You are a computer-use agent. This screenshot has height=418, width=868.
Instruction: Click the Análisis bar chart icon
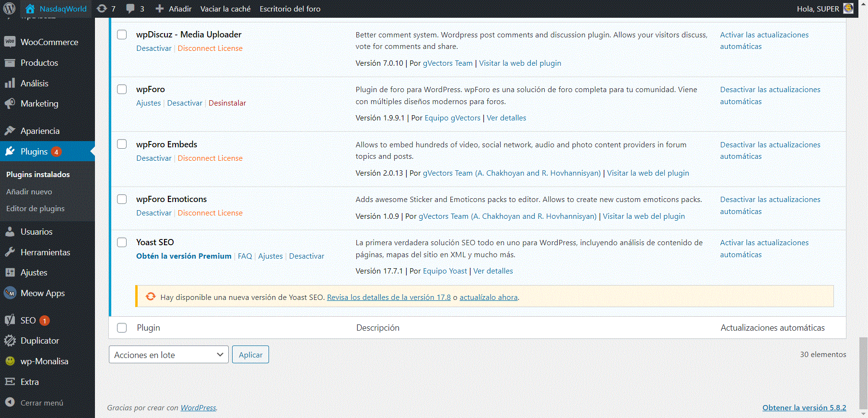(x=10, y=83)
